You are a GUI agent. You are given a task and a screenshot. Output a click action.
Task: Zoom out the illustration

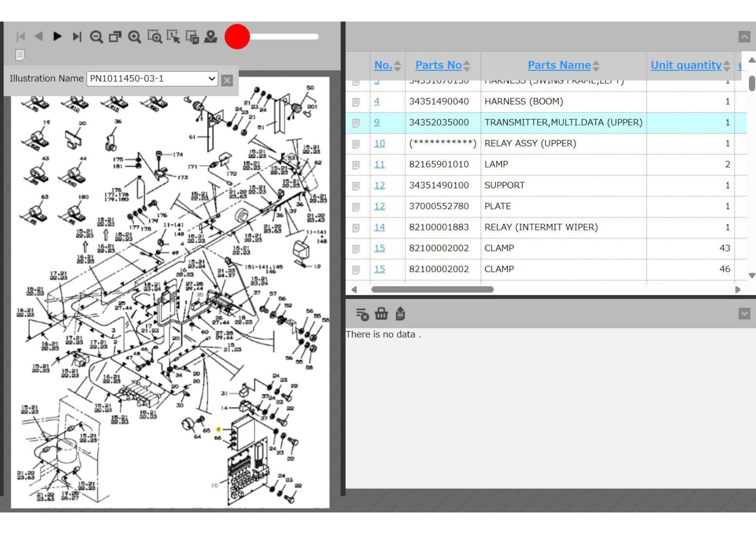[x=96, y=37]
